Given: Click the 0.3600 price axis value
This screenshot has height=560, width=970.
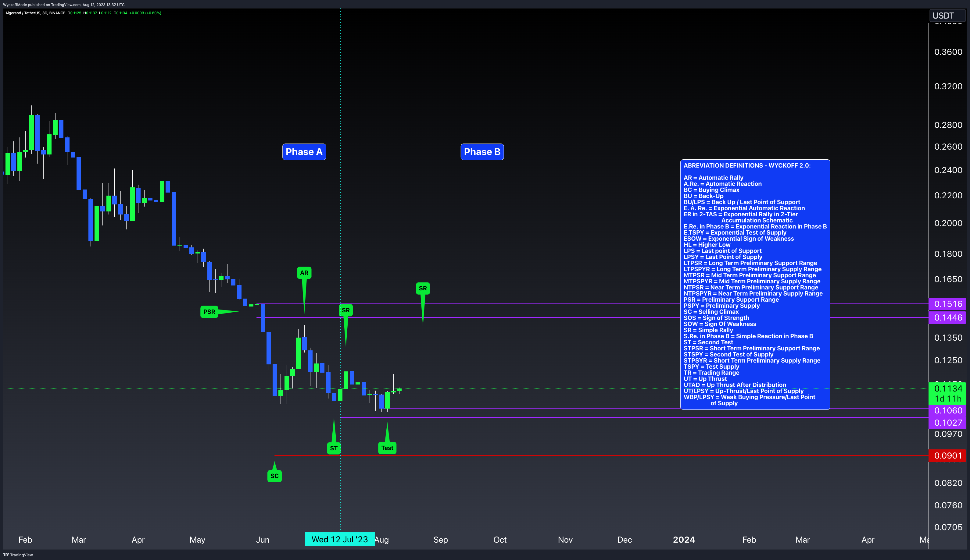Looking at the screenshot, I should tap(948, 52).
